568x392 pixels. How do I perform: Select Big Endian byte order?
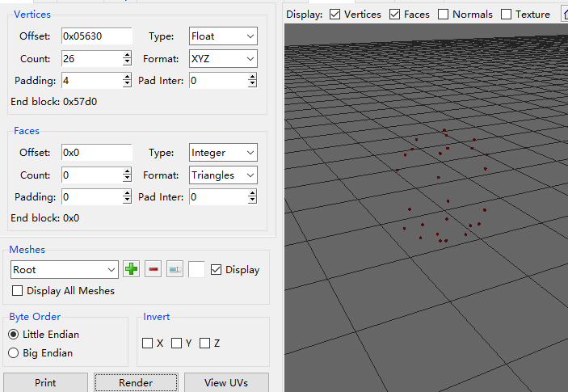point(13,353)
